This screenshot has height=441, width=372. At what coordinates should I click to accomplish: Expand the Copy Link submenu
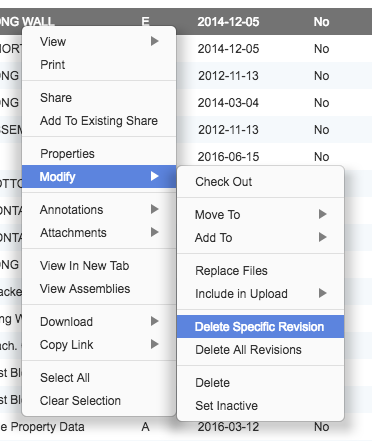pyautogui.click(x=99, y=344)
